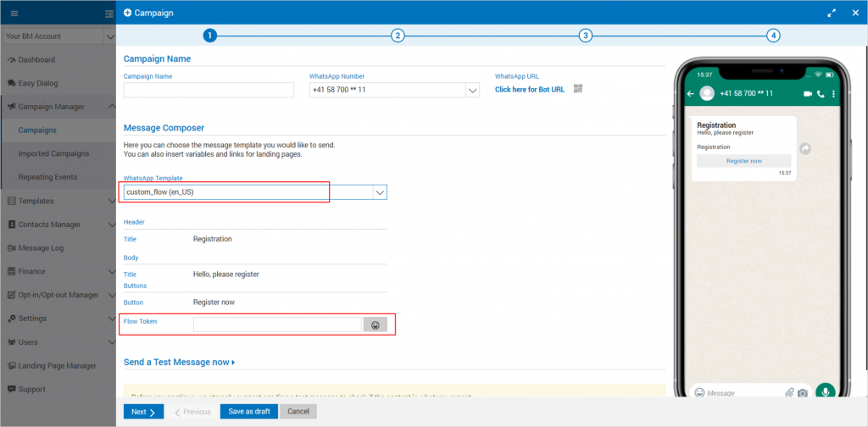Viewport: 868px width, 427px height.
Task: Click the Save as draft button
Action: (x=248, y=412)
